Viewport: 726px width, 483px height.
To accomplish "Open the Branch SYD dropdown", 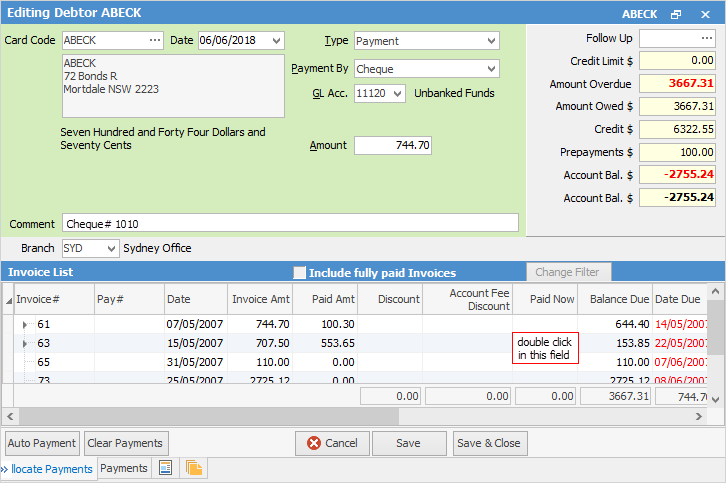I will [x=110, y=248].
